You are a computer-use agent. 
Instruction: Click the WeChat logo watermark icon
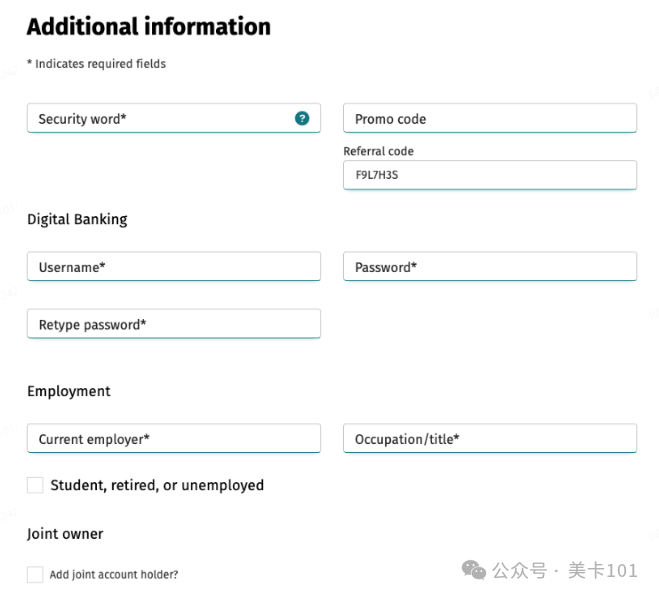pos(475,570)
